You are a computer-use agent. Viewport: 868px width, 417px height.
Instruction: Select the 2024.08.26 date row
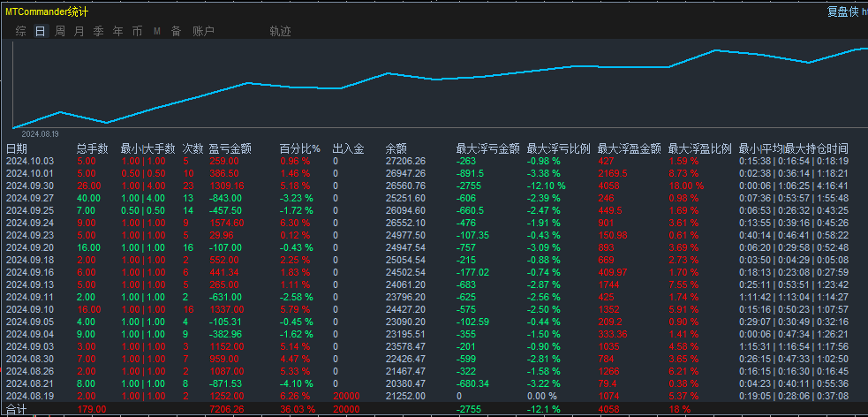click(30, 371)
